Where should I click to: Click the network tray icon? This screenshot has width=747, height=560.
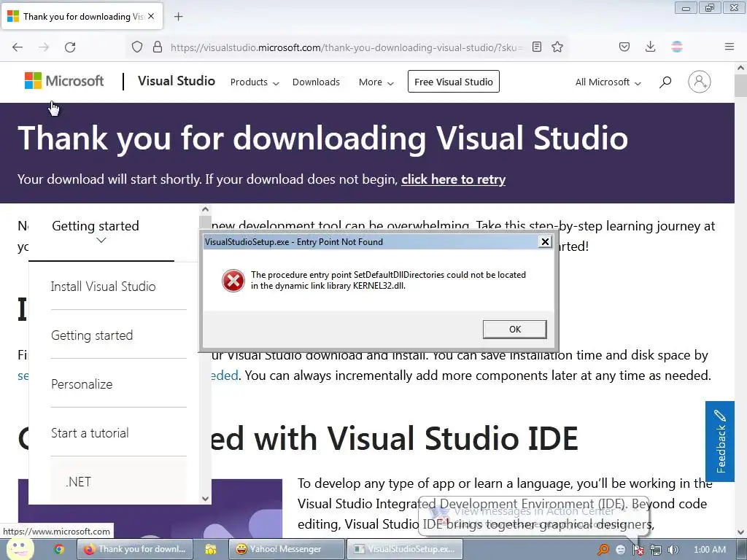pyautogui.click(x=656, y=550)
